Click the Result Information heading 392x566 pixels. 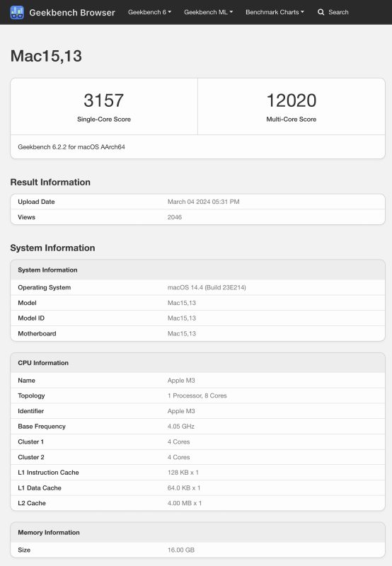[50, 182]
